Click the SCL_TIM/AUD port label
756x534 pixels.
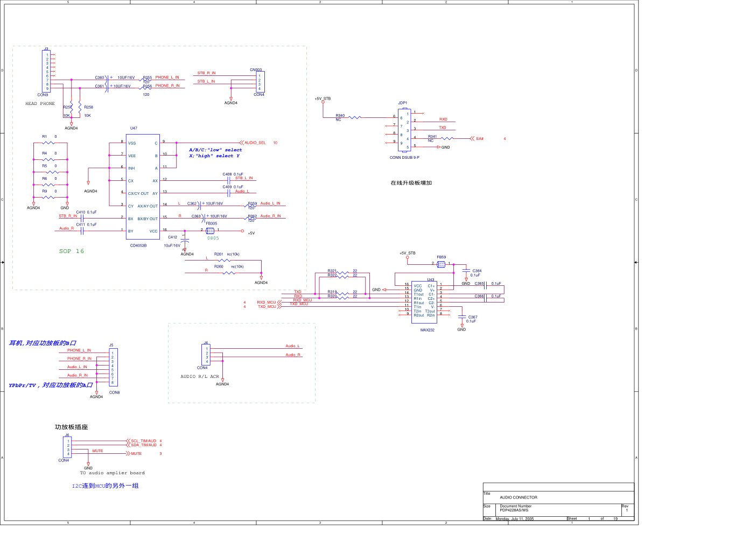[x=144, y=441]
